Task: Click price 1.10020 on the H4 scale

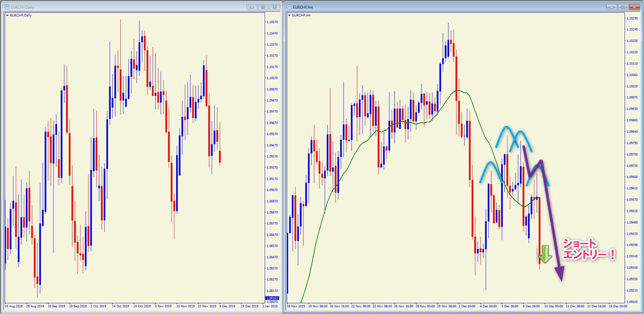Action: pyautogui.click(x=632, y=86)
